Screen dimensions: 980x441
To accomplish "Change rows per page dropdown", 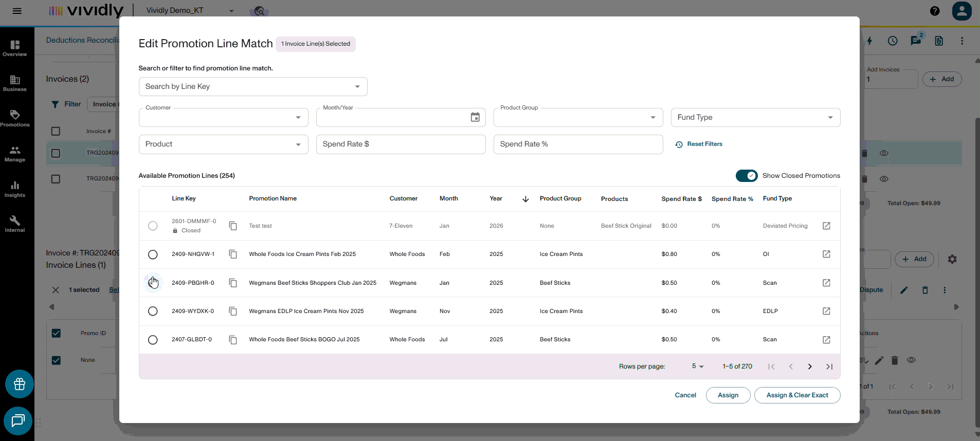I will click(x=698, y=366).
